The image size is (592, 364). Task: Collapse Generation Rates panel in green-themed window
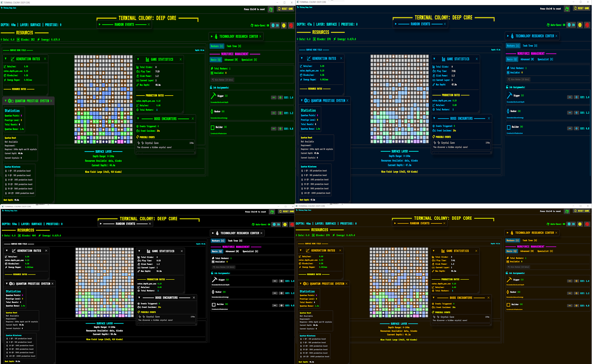click(5, 59)
